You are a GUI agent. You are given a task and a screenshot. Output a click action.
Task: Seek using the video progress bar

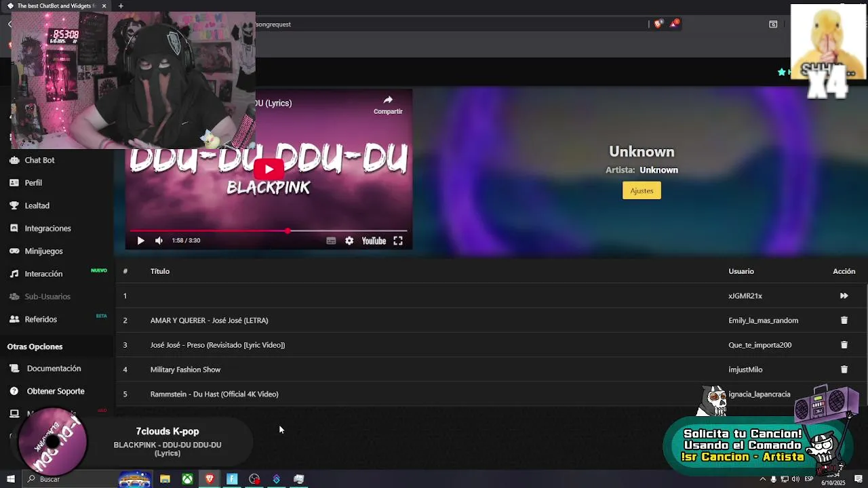[269, 231]
